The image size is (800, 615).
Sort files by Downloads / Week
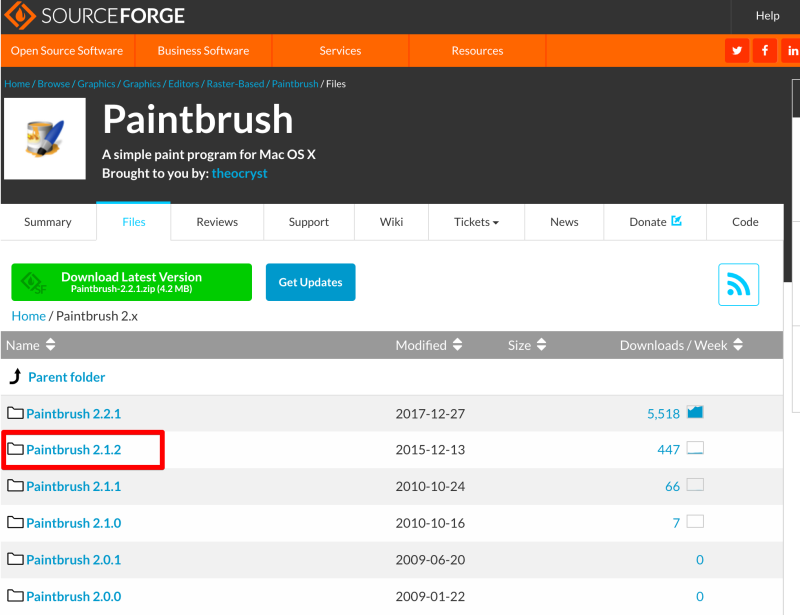click(682, 345)
